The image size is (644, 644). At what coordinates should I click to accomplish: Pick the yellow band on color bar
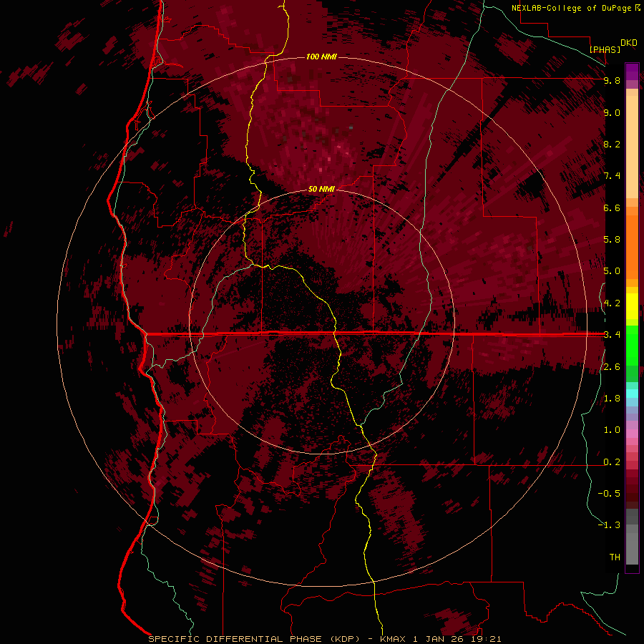632,306
